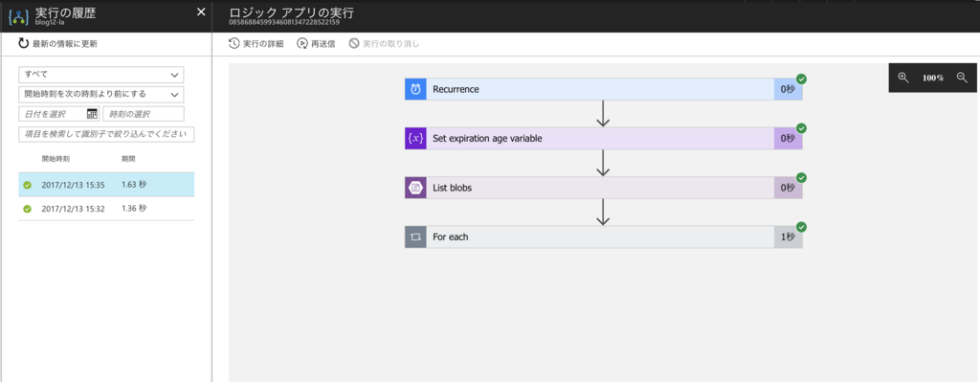Screen dimensions: 980x382
Task: Click the 0秒 duration on Recurrence
Action: (x=788, y=89)
